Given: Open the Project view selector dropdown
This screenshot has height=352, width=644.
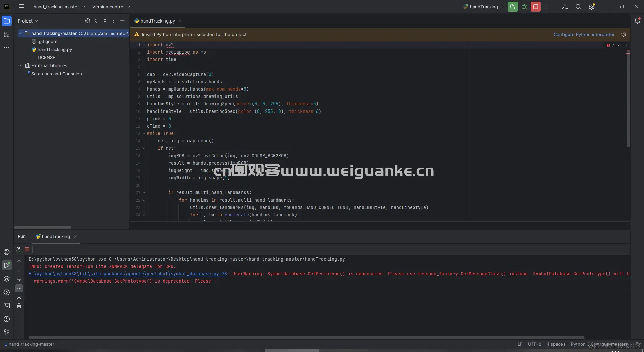Looking at the screenshot, I should 28,21.
